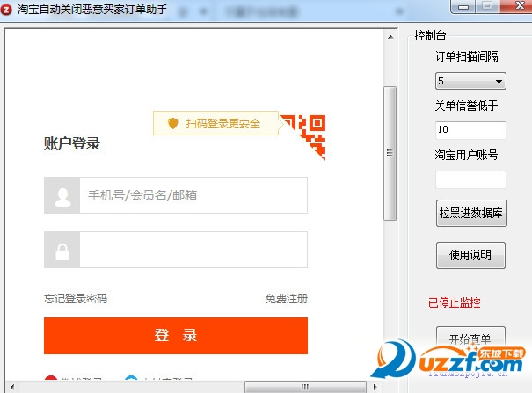Click the 开始查单 button
The image size is (532, 393).
(x=470, y=338)
